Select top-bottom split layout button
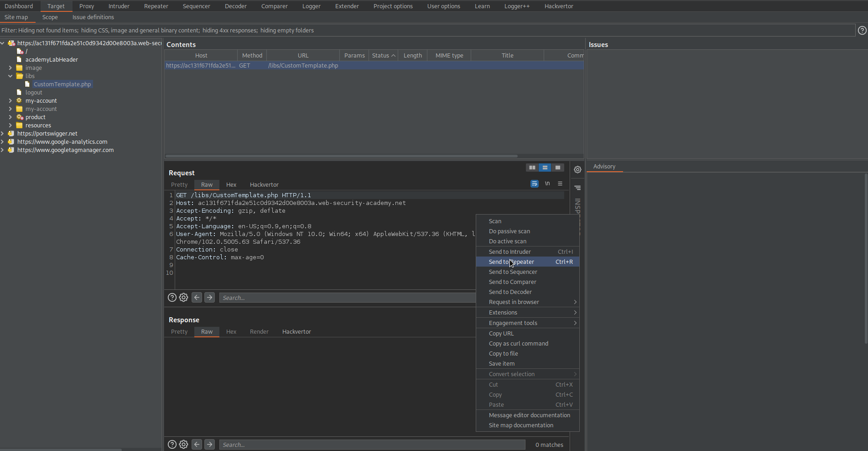Viewport: 868px width, 451px height. click(x=545, y=168)
